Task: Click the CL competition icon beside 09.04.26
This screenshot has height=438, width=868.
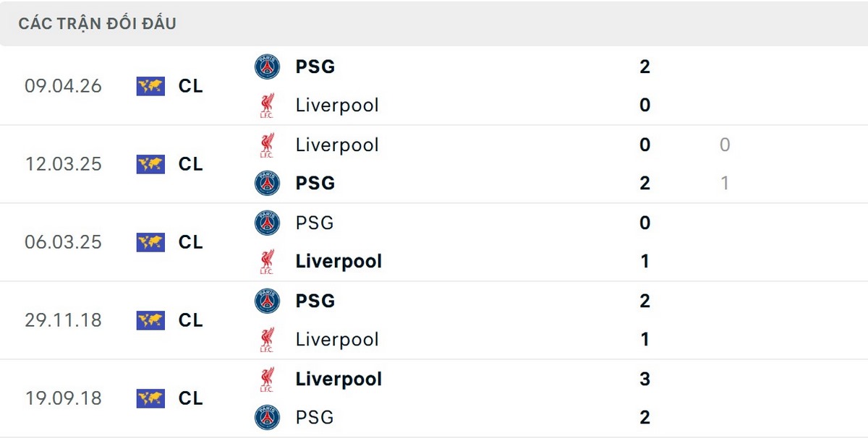Action: click(x=150, y=86)
